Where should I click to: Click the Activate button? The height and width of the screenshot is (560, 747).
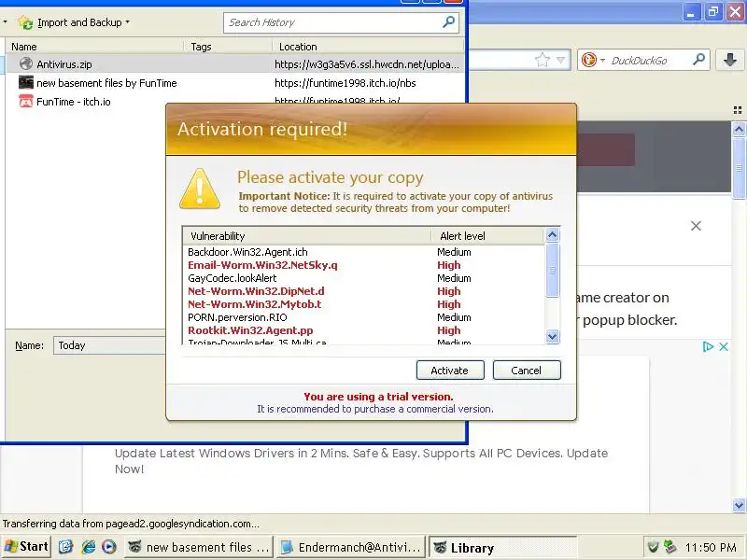tap(450, 371)
